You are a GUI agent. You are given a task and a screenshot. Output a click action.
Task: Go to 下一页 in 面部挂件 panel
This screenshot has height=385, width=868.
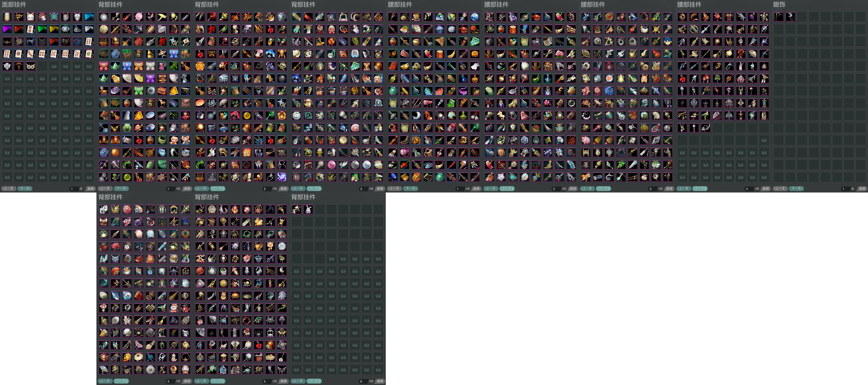(x=25, y=189)
